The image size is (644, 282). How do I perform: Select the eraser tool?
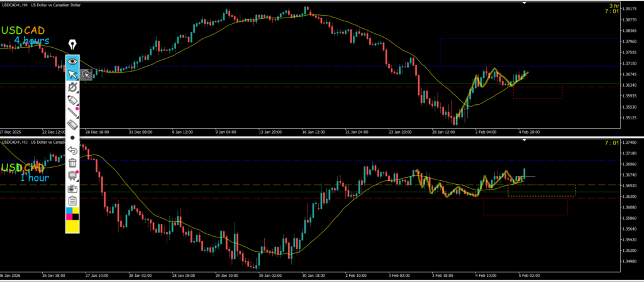[x=73, y=125]
